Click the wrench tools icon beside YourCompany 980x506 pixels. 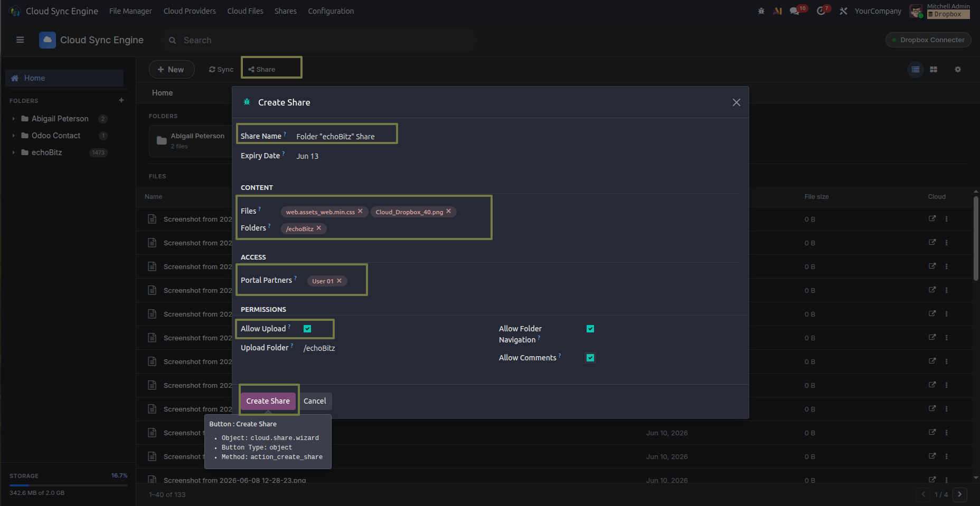pos(843,11)
